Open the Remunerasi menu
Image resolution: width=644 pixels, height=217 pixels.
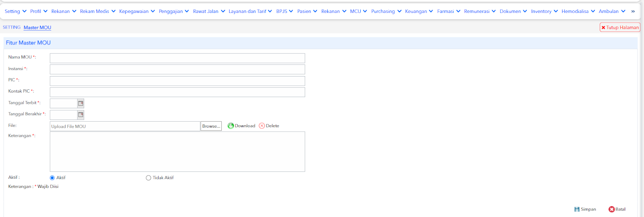(480, 11)
